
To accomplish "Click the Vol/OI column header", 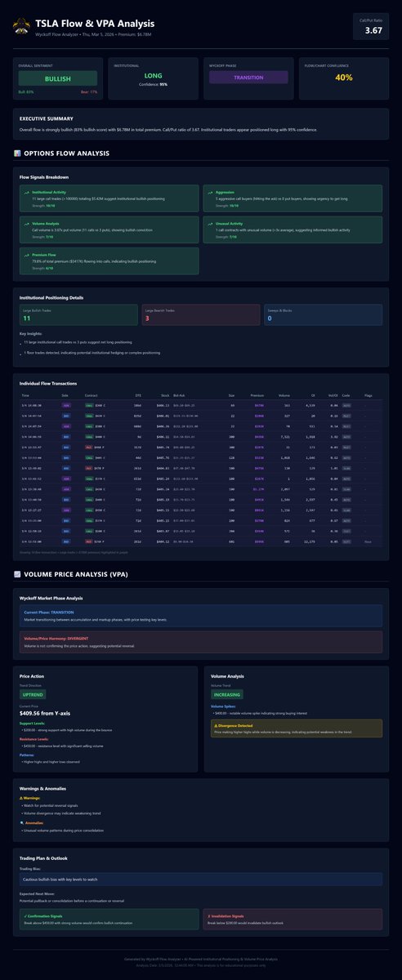I will [333, 394].
